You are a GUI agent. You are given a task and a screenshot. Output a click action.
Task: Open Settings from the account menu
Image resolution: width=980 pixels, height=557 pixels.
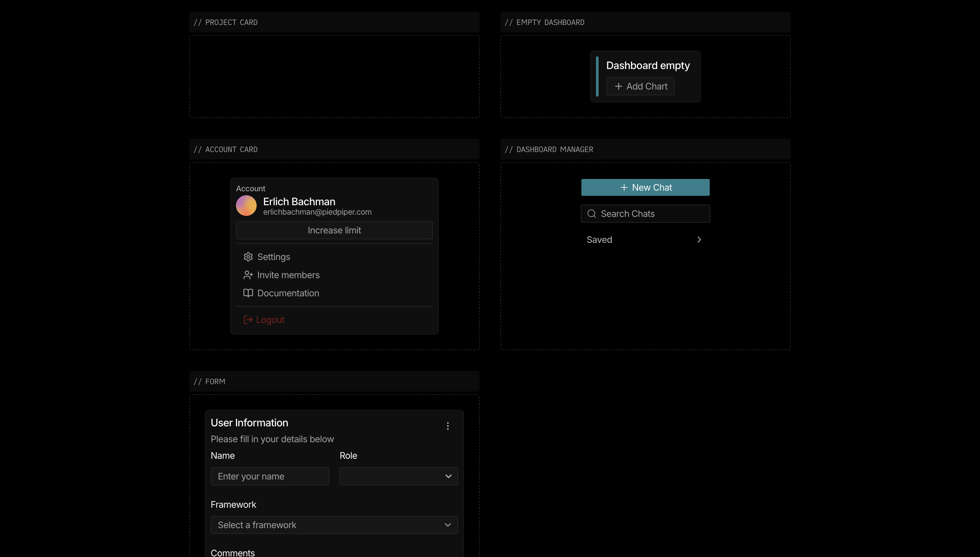click(334, 257)
